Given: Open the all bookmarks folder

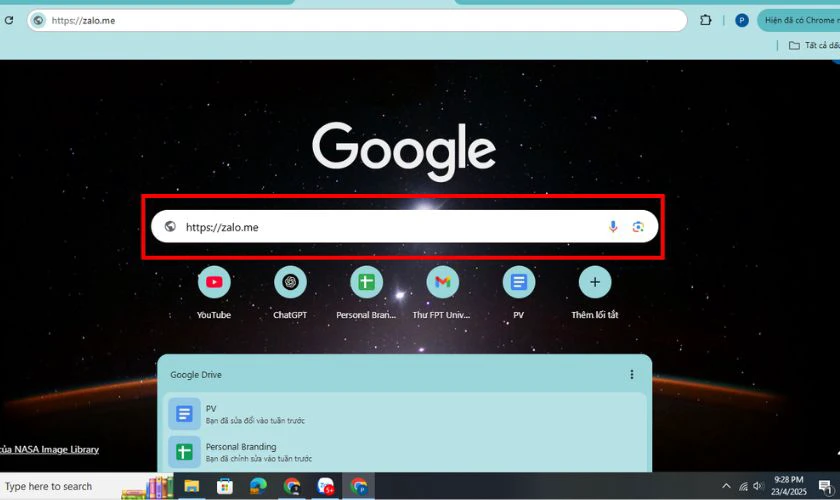Looking at the screenshot, I should 814,46.
